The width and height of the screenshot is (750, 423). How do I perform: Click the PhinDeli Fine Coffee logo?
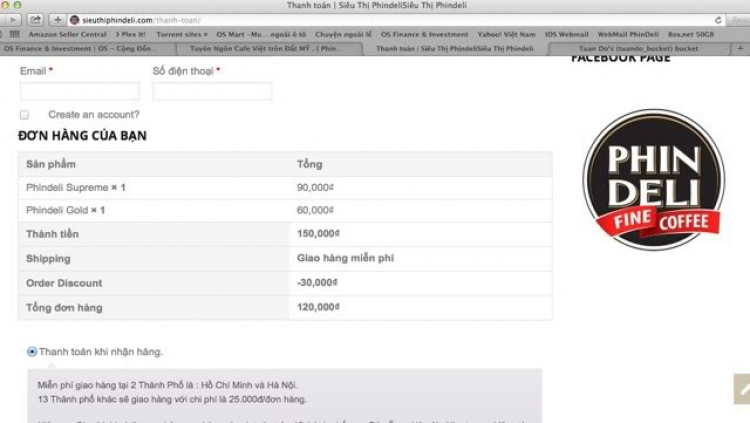click(x=654, y=180)
